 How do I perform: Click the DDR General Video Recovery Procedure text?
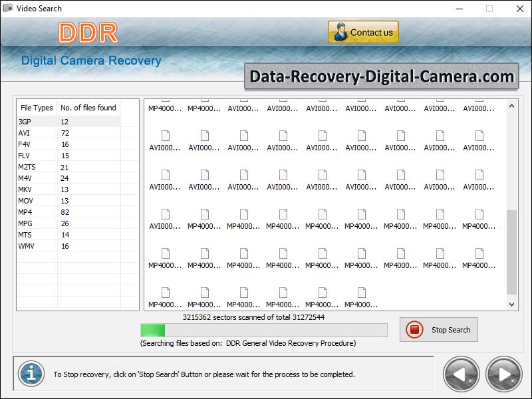click(291, 343)
